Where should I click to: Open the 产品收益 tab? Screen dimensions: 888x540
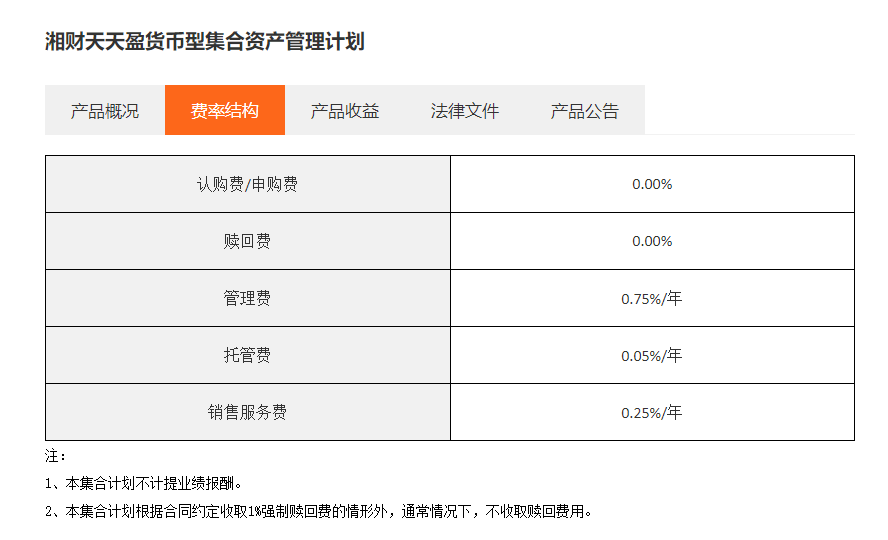[345, 111]
